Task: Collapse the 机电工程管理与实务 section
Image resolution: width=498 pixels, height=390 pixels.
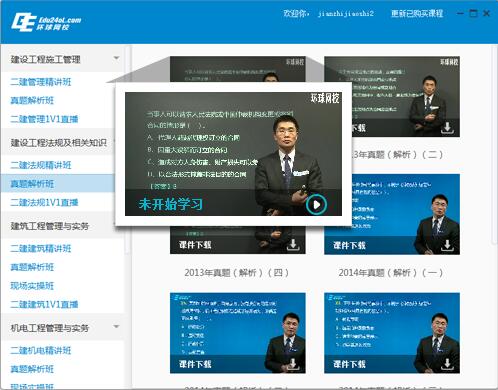Action: click(x=116, y=327)
